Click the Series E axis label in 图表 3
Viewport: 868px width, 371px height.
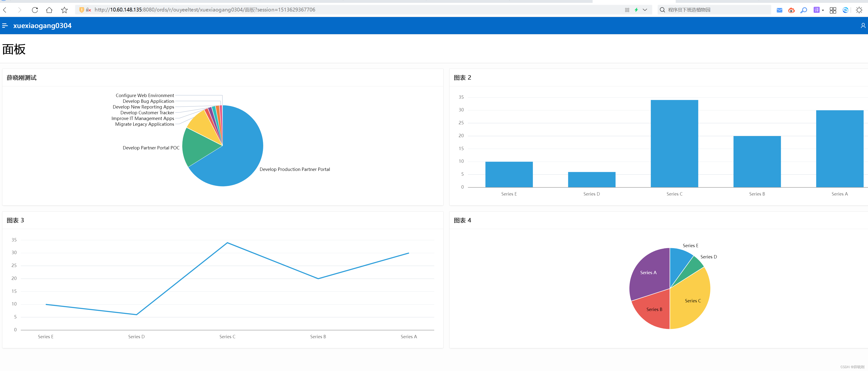pyautogui.click(x=45, y=337)
